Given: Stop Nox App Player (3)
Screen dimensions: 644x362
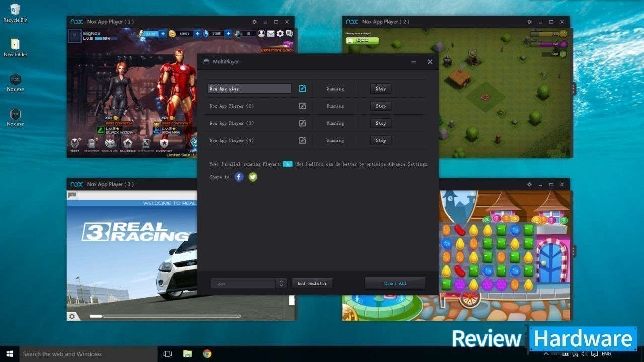Looking at the screenshot, I should (x=381, y=123).
